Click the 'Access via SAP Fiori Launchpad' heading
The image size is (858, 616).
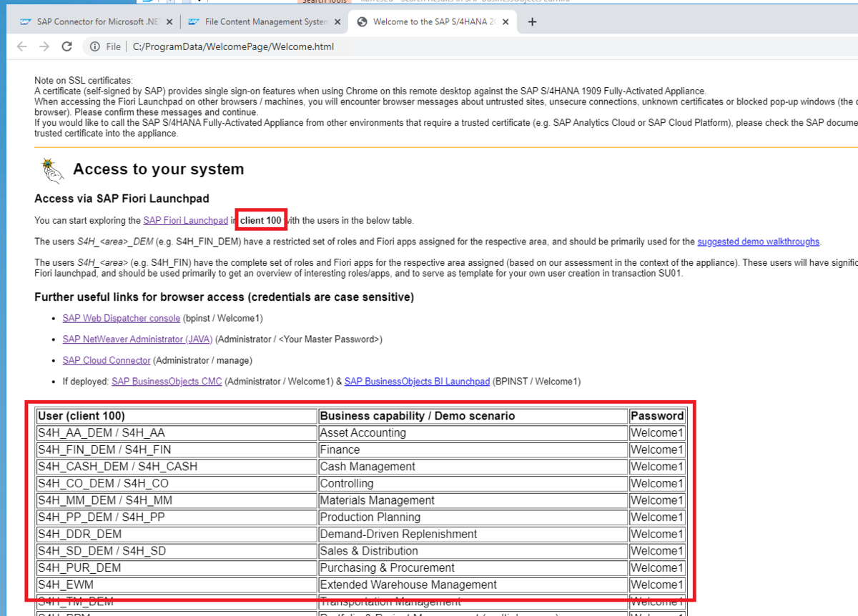click(x=122, y=199)
